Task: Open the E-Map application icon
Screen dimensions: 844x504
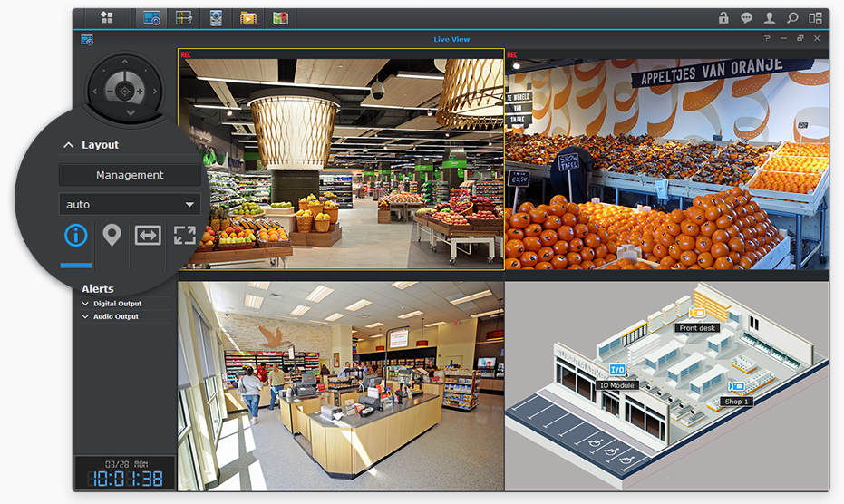Action: point(280,17)
